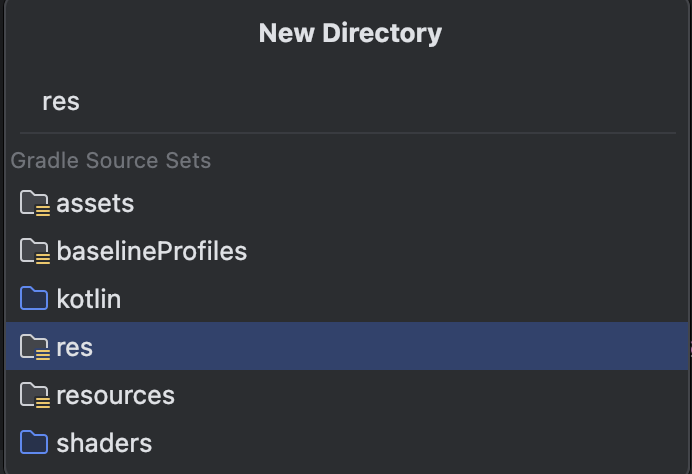Click the blue kotlin folder icon

tap(34, 299)
